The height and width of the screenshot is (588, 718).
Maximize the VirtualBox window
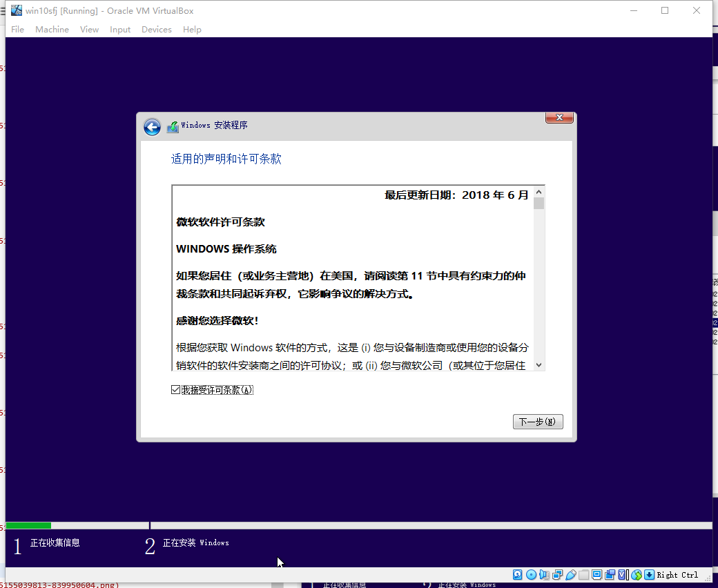665,10
